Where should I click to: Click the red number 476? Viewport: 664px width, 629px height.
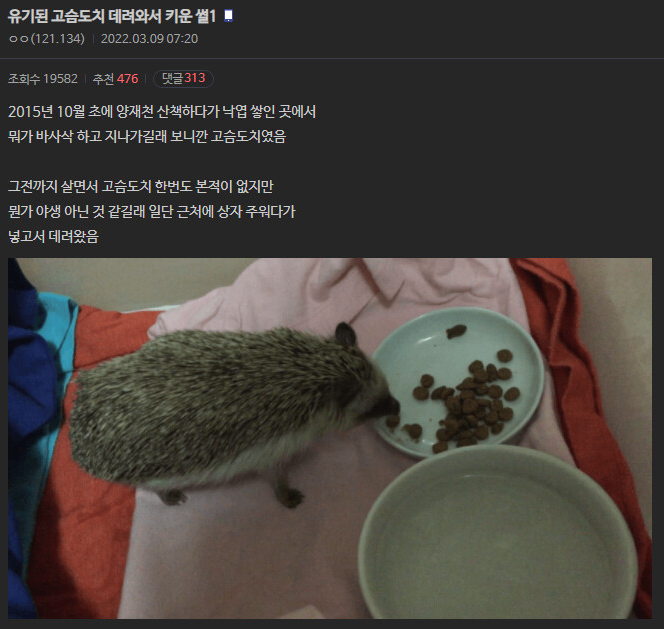coord(127,79)
